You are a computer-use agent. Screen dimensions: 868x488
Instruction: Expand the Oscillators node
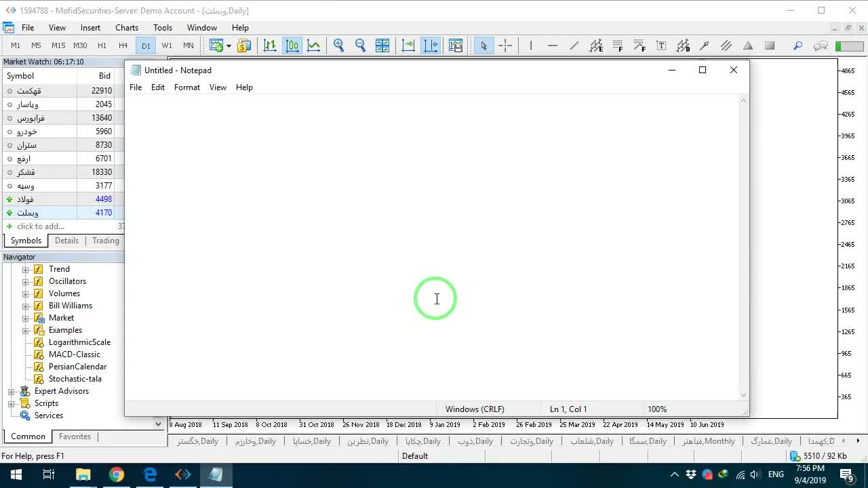click(26, 281)
